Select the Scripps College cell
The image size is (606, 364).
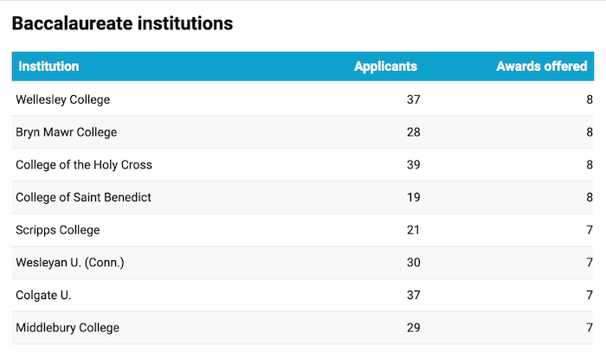coord(58,230)
